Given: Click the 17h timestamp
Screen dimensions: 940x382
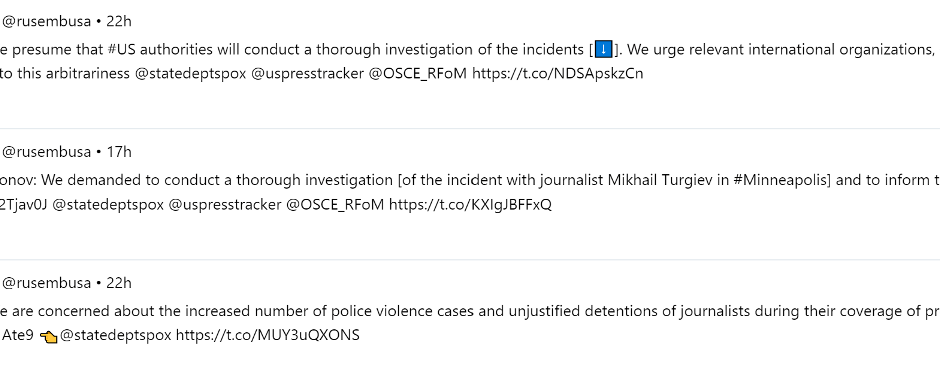Looking at the screenshot, I should point(119,152).
